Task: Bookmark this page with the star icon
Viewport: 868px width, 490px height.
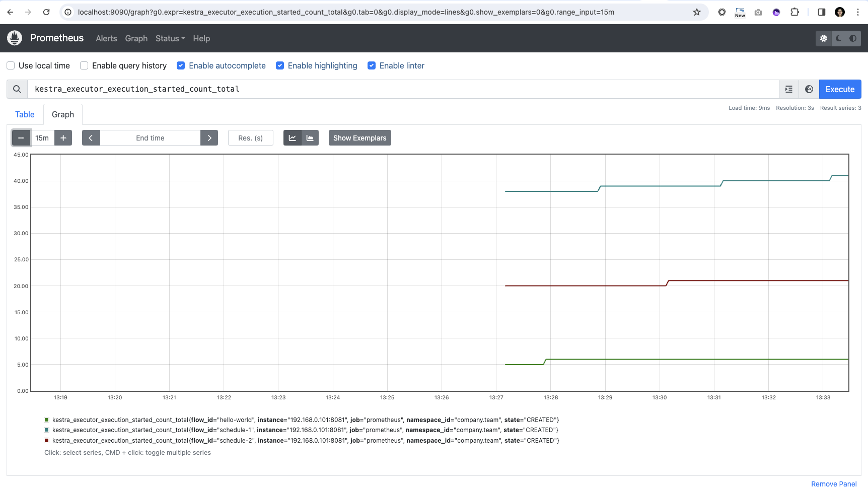Action: (x=697, y=12)
